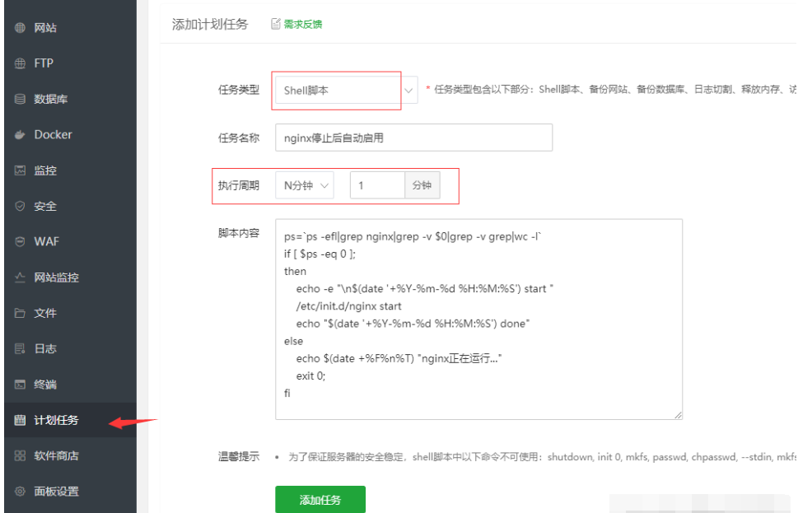Click the 添加任务 button
Image resolution: width=812 pixels, height=513 pixels.
click(320, 500)
